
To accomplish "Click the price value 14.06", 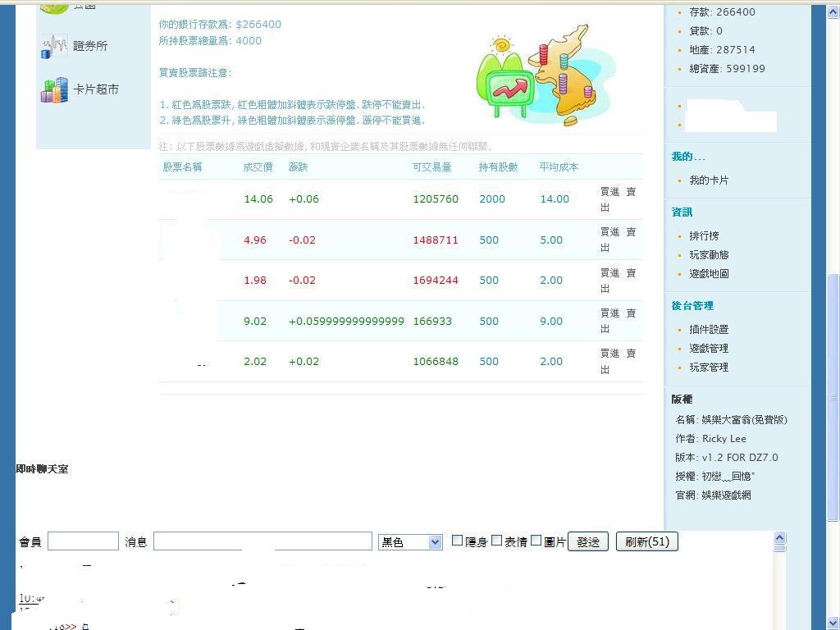I will pyautogui.click(x=258, y=199).
